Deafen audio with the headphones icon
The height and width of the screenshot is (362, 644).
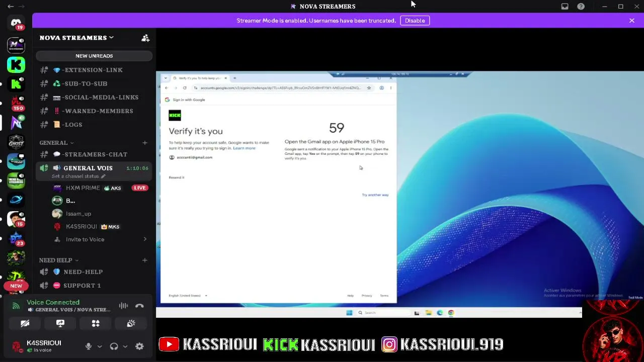coord(114,346)
